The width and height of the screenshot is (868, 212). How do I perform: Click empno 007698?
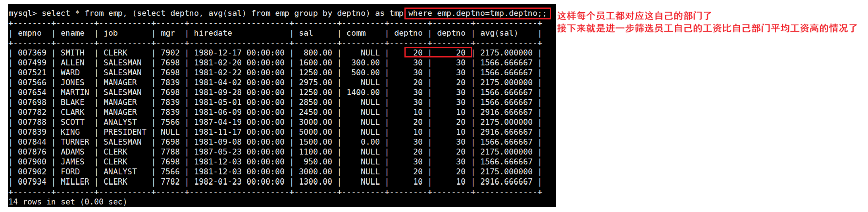point(32,102)
